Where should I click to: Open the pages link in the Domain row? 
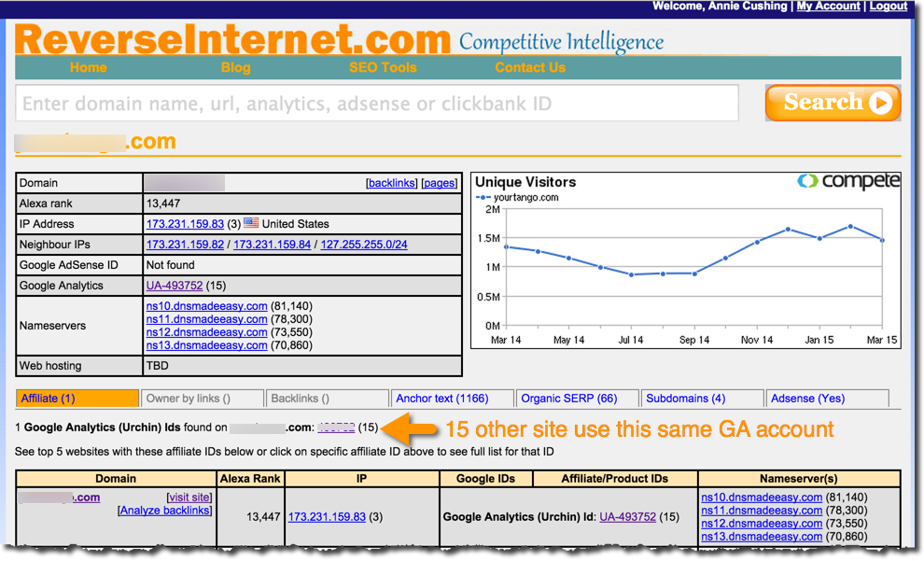click(x=439, y=183)
